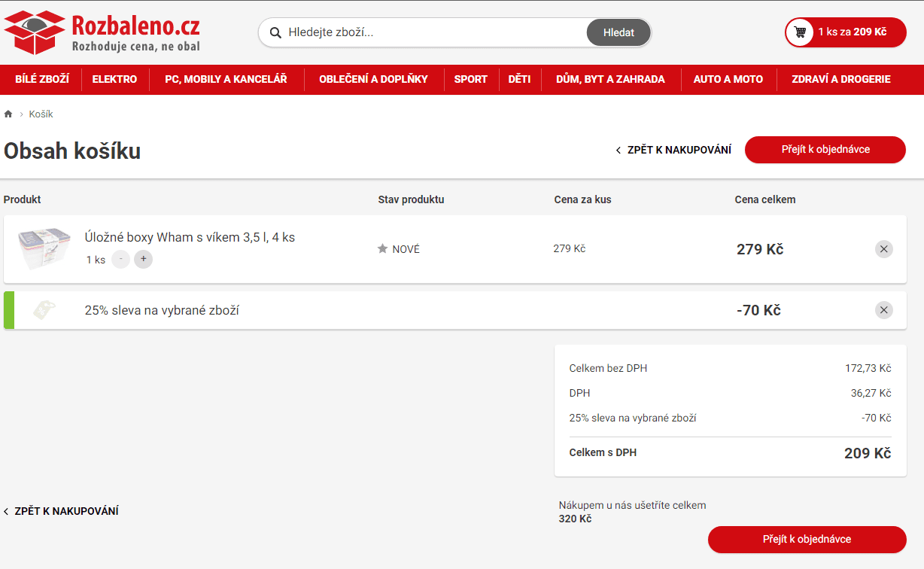
Task: Open the ELEKTRO category
Action: 114,79
